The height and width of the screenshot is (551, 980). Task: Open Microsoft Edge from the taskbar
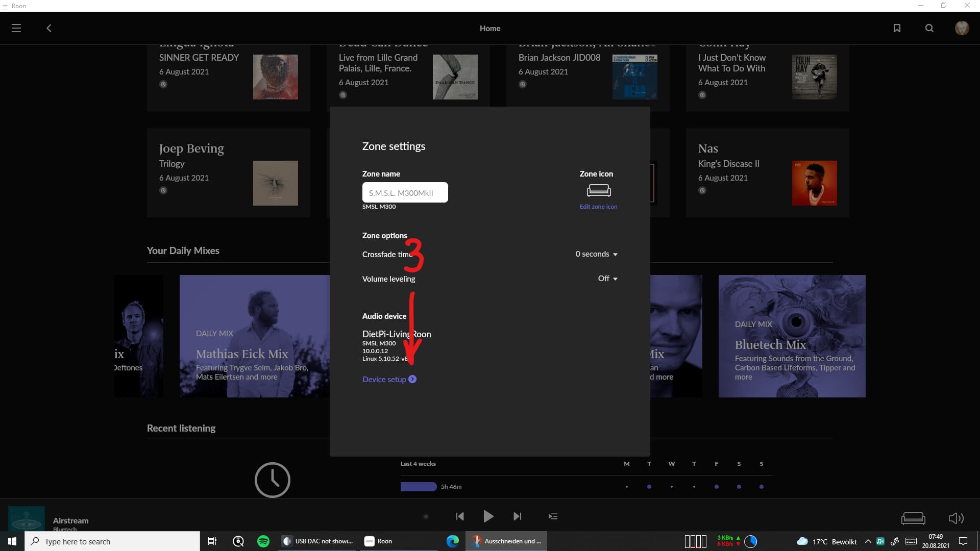tap(453, 541)
